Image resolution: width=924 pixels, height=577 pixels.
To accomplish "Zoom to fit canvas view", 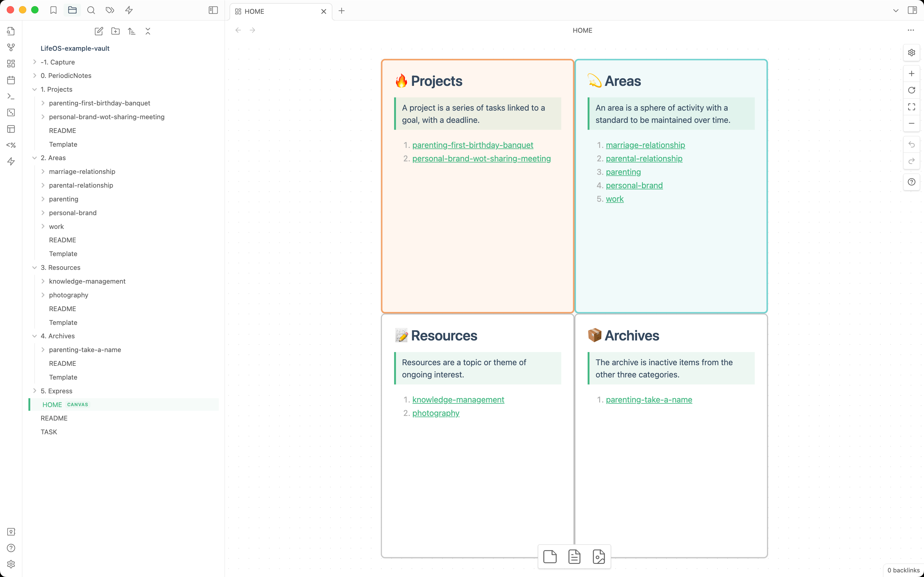I will pyautogui.click(x=911, y=107).
